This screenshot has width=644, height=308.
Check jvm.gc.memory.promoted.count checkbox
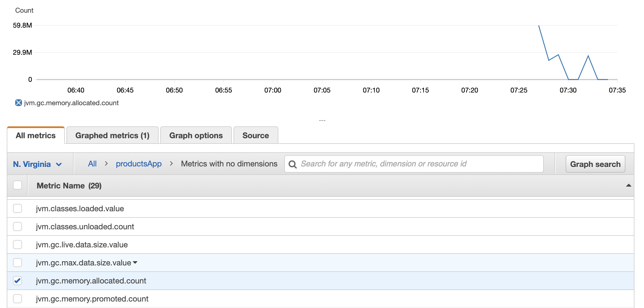click(17, 299)
